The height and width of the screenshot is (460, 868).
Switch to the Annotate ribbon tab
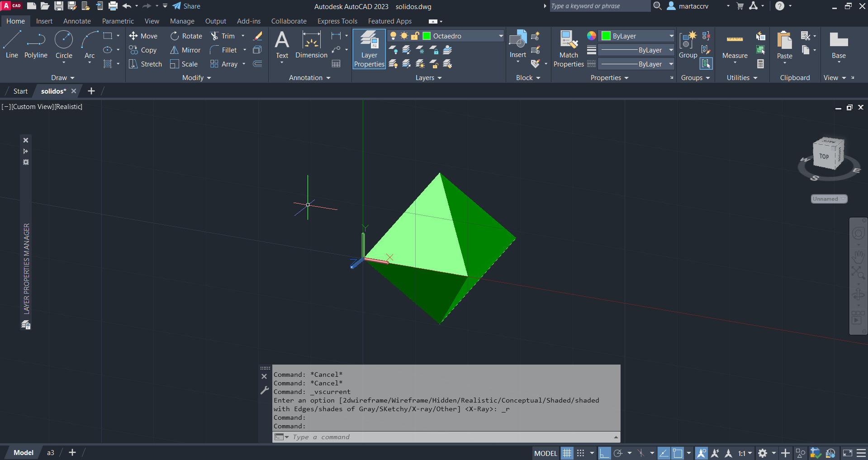click(x=77, y=21)
